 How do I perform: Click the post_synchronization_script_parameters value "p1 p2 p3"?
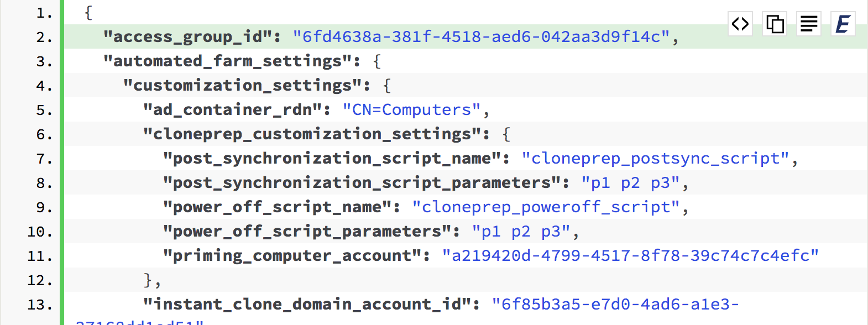pyautogui.click(x=630, y=182)
